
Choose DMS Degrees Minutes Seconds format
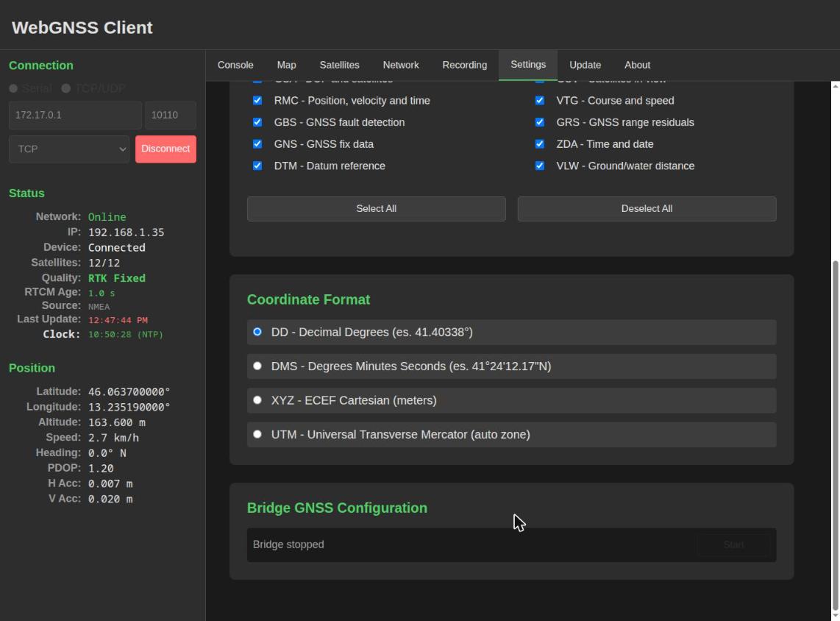click(x=257, y=366)
